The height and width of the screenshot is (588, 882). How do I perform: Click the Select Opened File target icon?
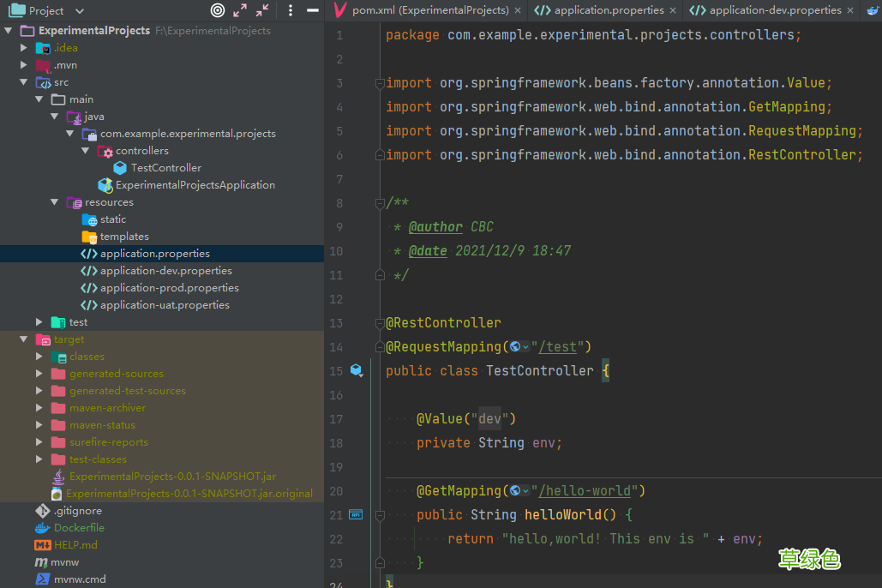tap(218, 10)
